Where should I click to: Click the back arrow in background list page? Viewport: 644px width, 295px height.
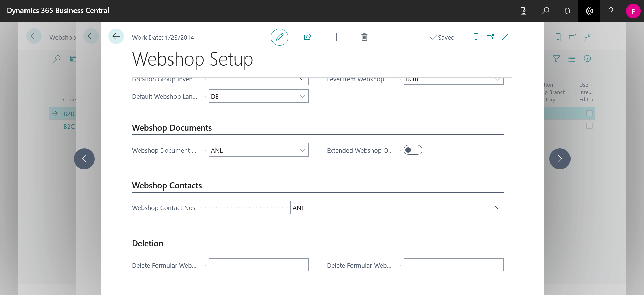pos(34,36)
